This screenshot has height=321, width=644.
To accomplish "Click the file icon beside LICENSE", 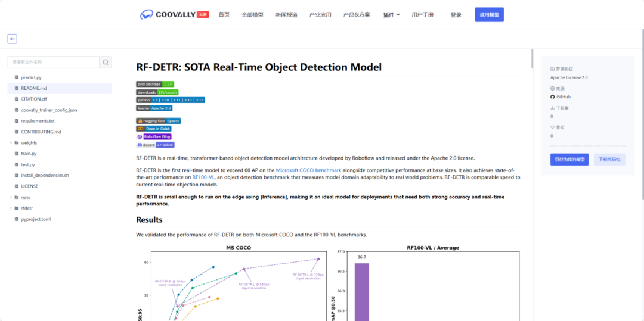I will click(x=17, y=186).
